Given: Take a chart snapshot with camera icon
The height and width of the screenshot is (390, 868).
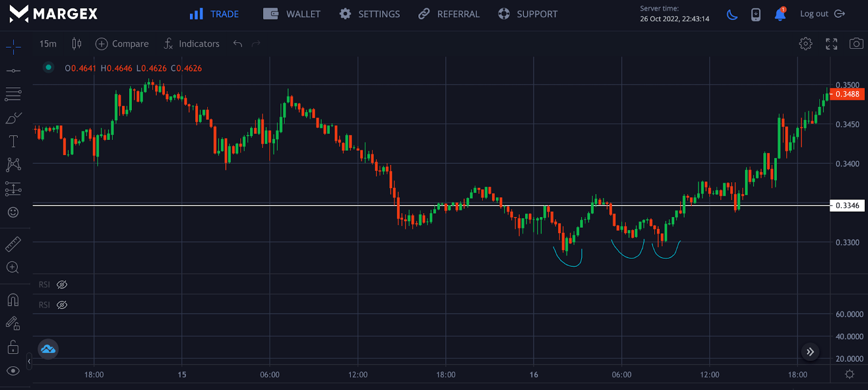Looking at the screenshot, I should pyautogui.click(x=856, y=44).
